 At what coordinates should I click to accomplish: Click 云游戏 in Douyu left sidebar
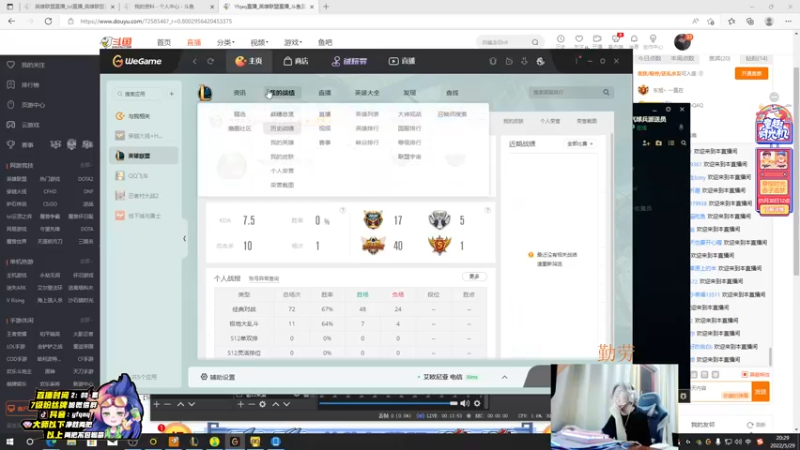tap(24, 124)
